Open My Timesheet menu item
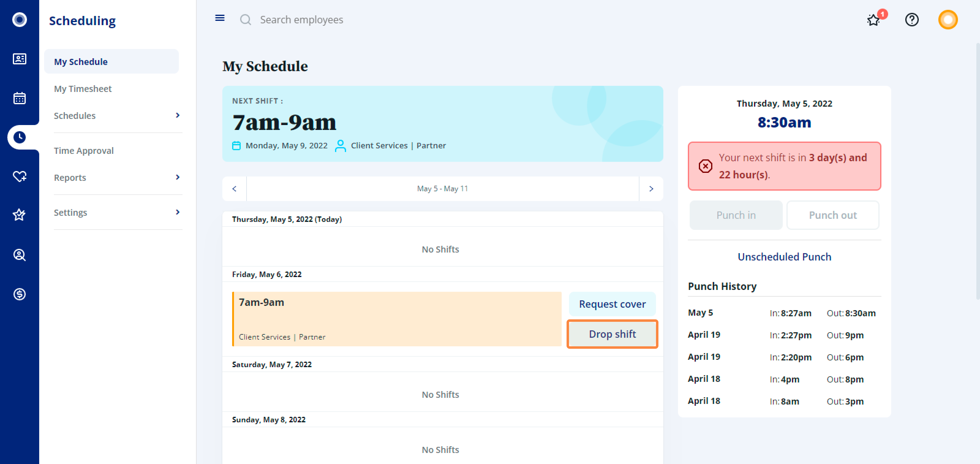980x464 pixels. point(83,89)
